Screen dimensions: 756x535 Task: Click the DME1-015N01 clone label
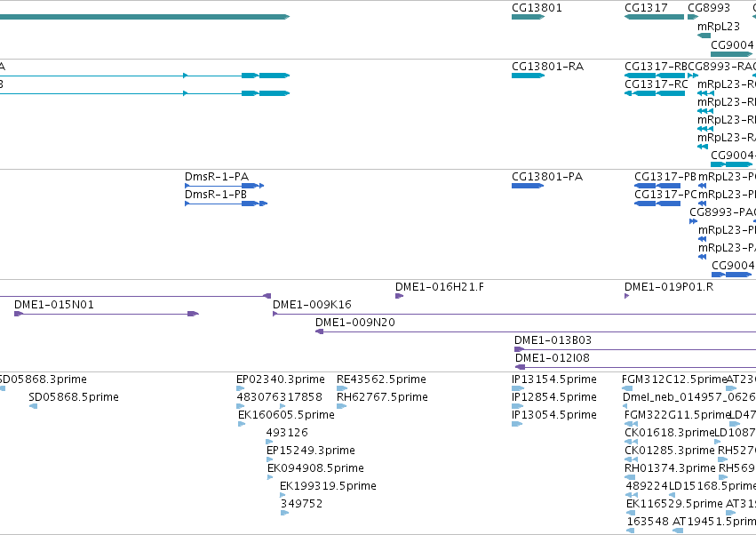click(54, 305)
